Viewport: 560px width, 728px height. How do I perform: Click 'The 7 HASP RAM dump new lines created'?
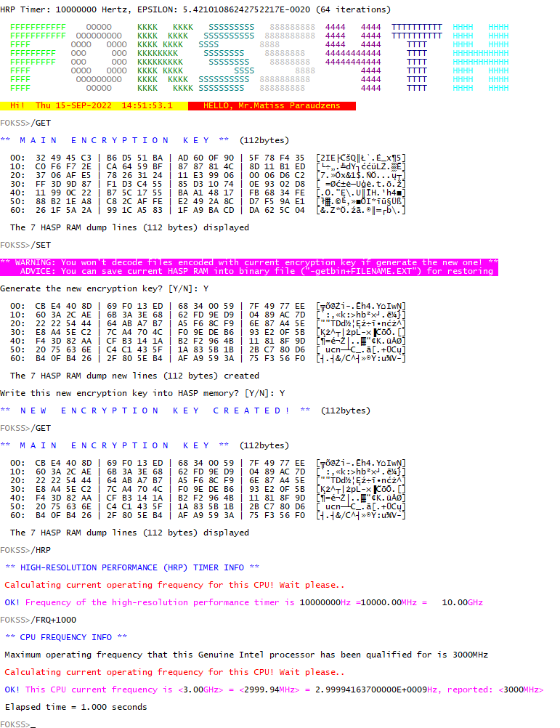pos(134,376)
